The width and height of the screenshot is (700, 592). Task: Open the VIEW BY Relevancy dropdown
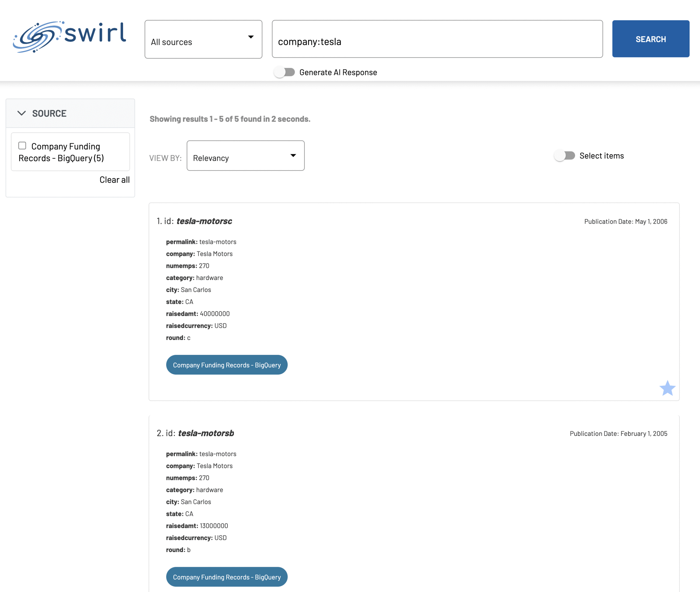tap(245, 156)
